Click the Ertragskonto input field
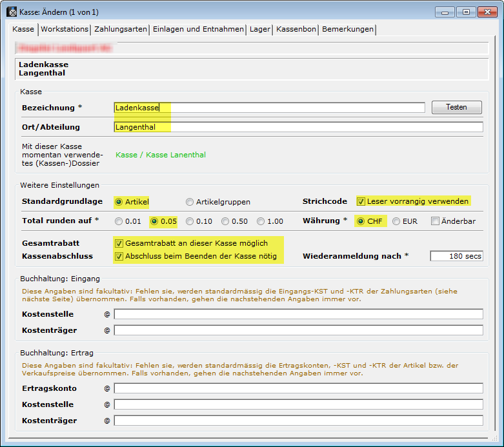504x447 pixels. click(298, 388)
